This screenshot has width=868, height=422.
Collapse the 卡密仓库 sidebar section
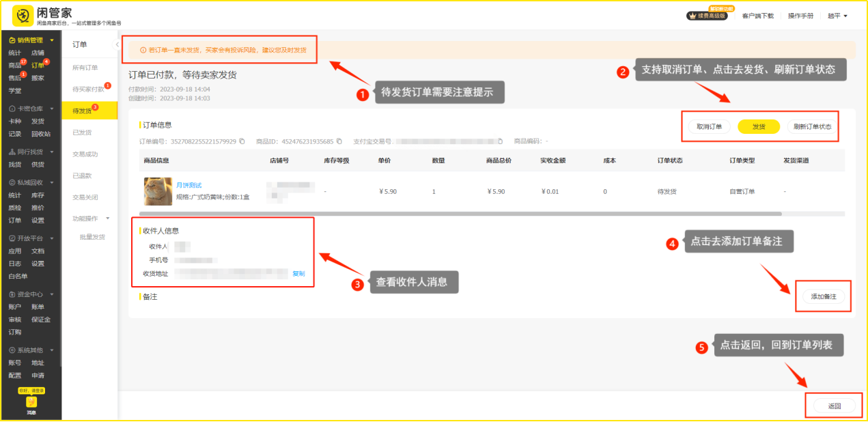point(52,109)
